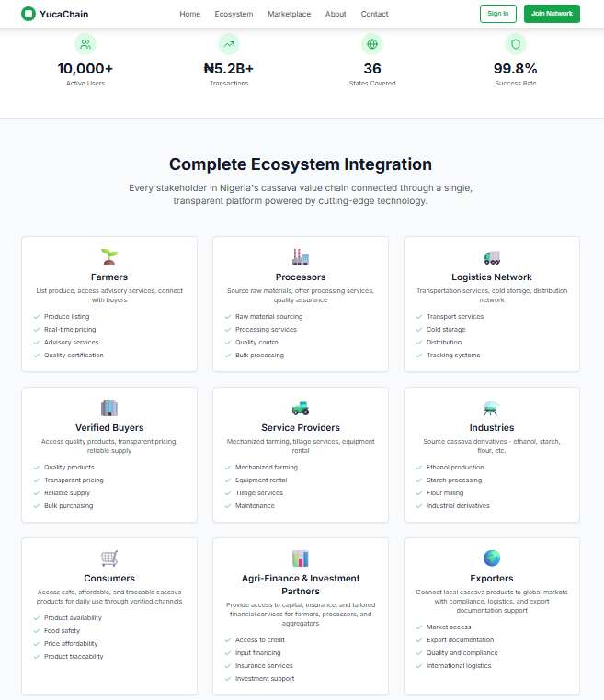Image resolution: width=604 pixels, height=700 pixels.
Task: Select the Service Providers card heading
Action: (x=301, y=428)
